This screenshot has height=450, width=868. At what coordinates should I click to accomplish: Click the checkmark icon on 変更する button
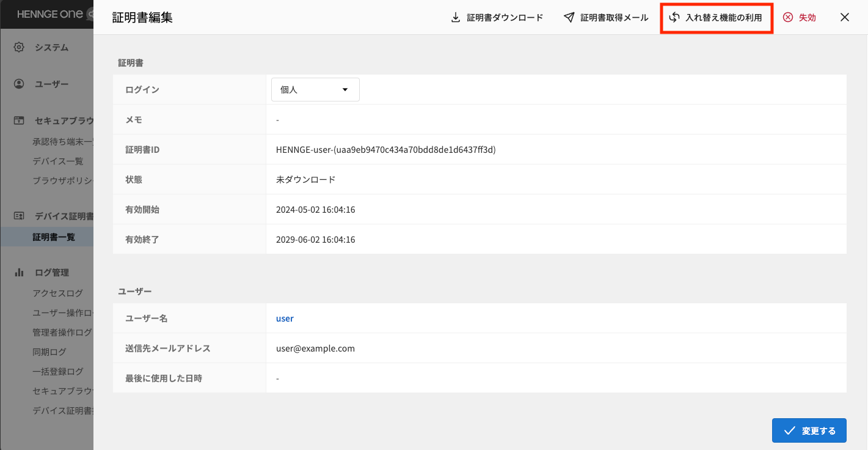789,430
